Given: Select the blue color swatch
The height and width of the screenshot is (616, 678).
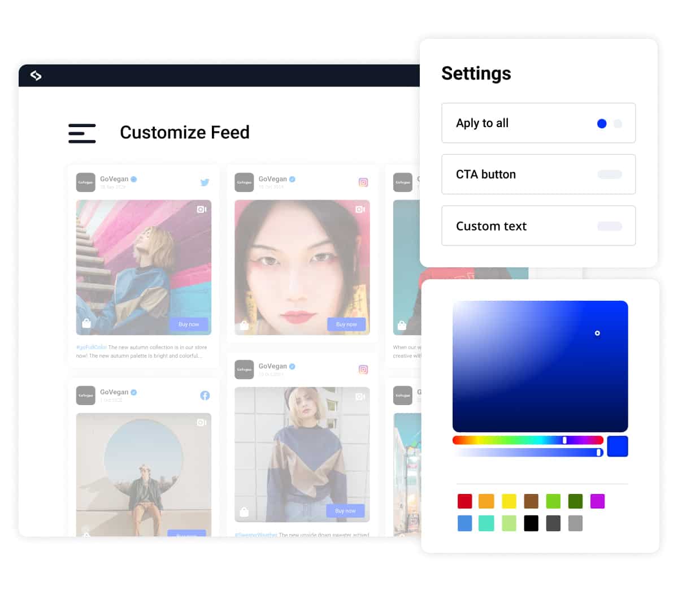Looking at the screenshot, I should click(x=464, y=523).
